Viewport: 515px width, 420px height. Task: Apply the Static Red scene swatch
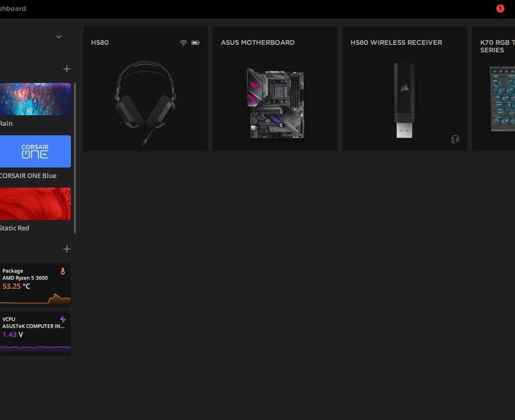pyautogui.click(x=35, y=204)
